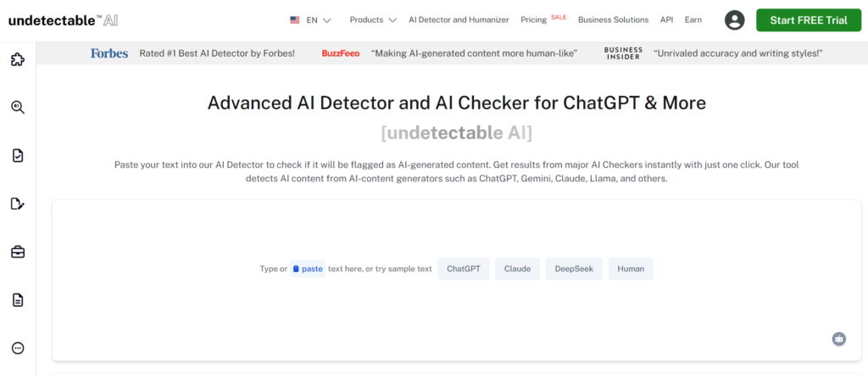
Task: Click the document checkmark sidebar icon
Action: click(17, 155)
